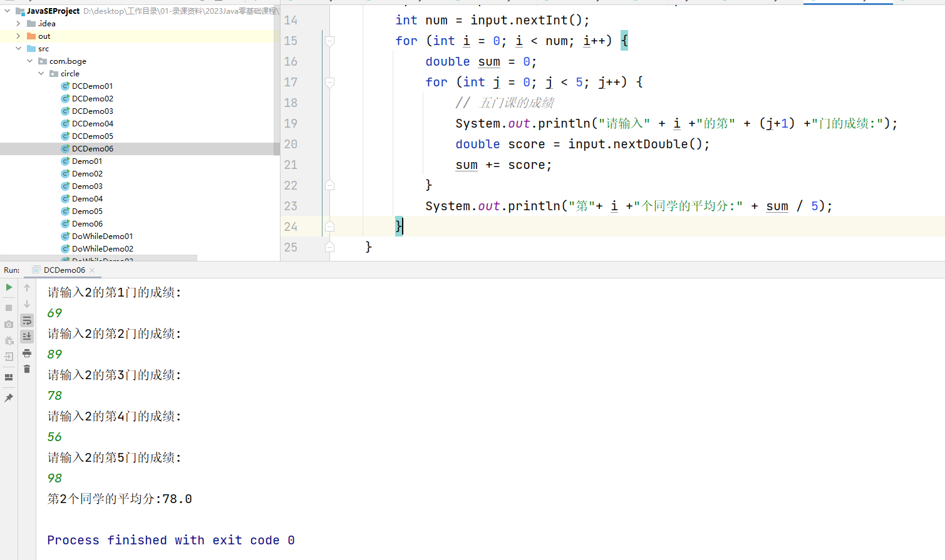Click 'double sum = 0;' on line 16

tap(481, 61)
